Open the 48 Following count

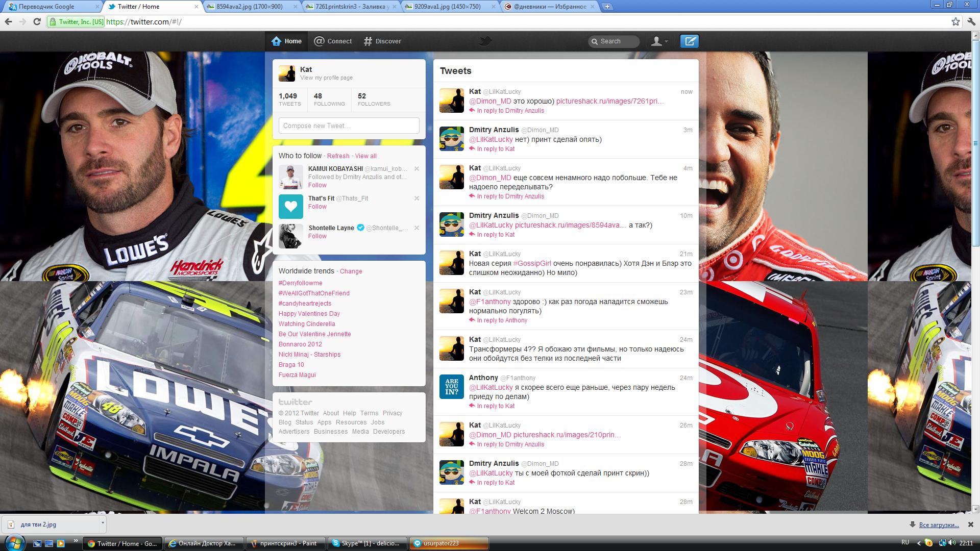[x=329, y=99]
